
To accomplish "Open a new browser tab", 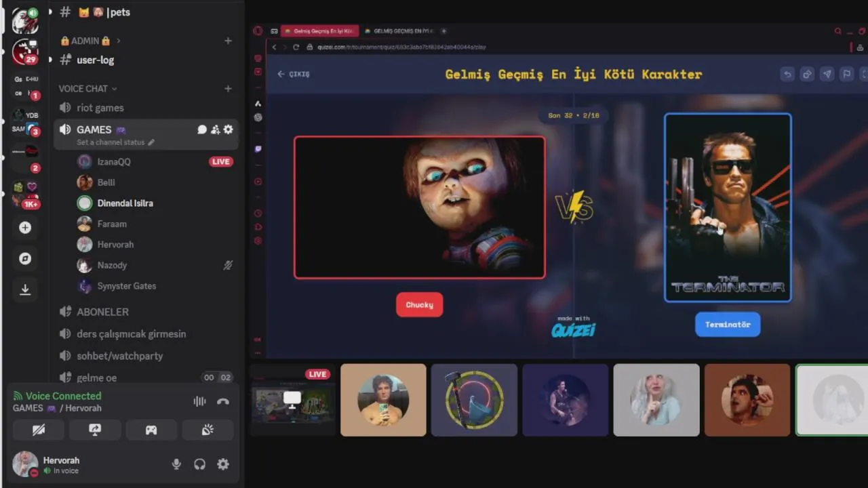I will pyautogui.click(x=444, y=31).
